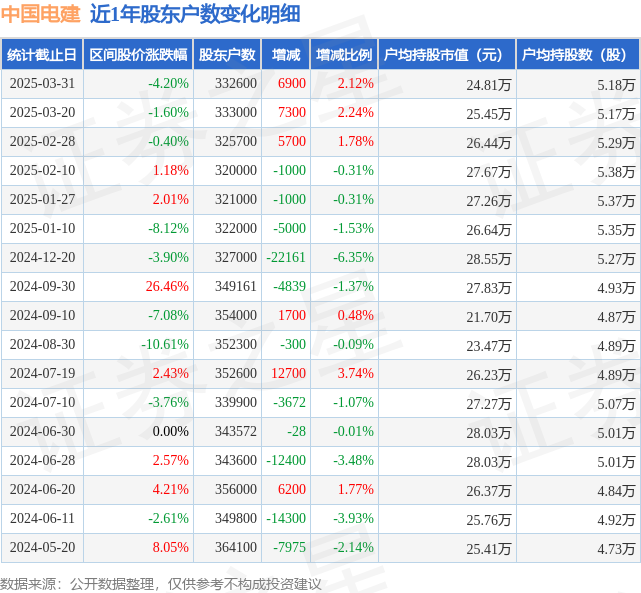Click the market value 25.41万

coord(489,549)
